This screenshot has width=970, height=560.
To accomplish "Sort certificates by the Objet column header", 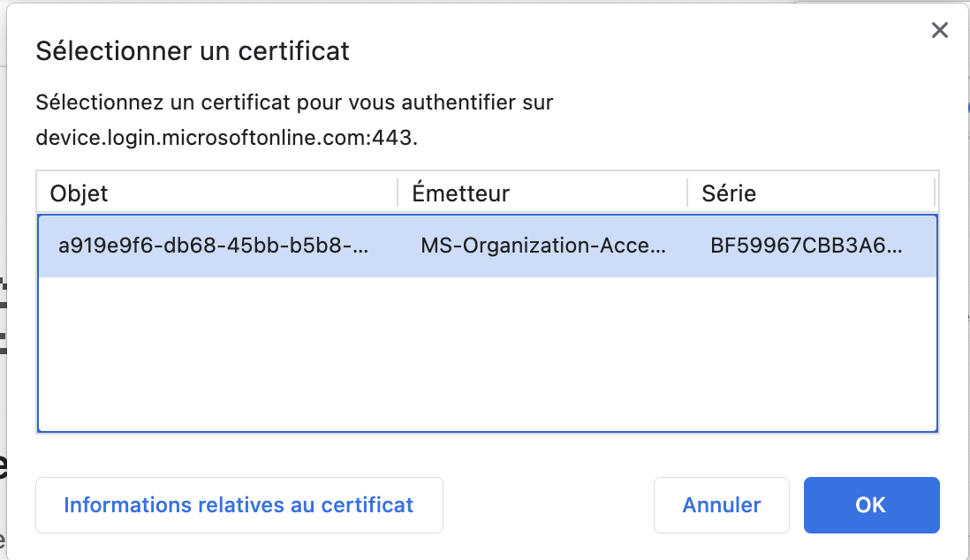I will [80, 193].
